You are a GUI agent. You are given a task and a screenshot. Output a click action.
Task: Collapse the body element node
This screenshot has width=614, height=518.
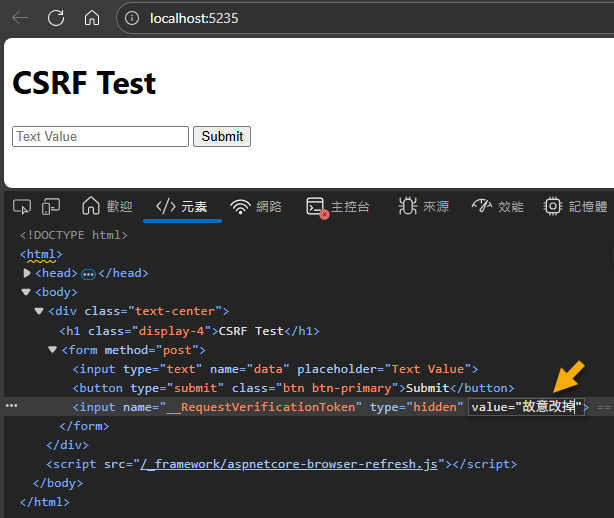tap(27, 292)
